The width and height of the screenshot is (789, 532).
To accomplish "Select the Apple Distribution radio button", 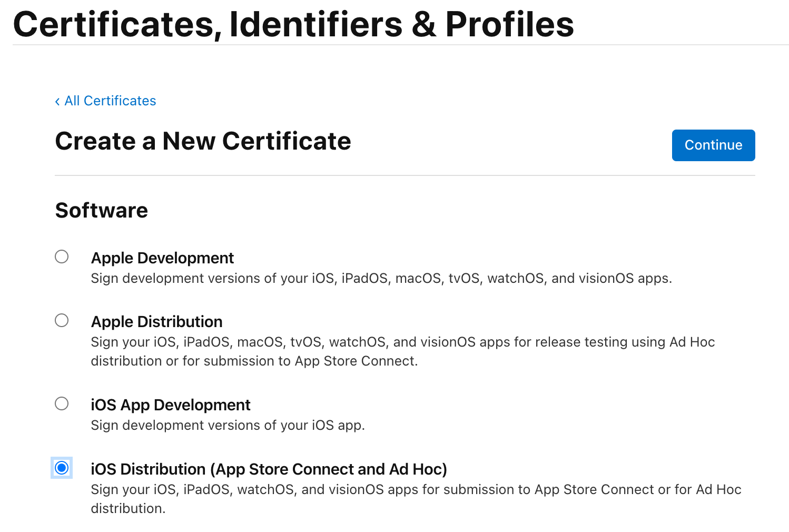I will pos(62,320).
